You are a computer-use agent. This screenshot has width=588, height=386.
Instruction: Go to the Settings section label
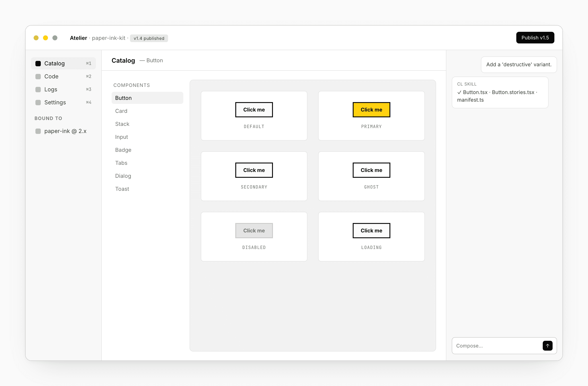pos(55,102)
